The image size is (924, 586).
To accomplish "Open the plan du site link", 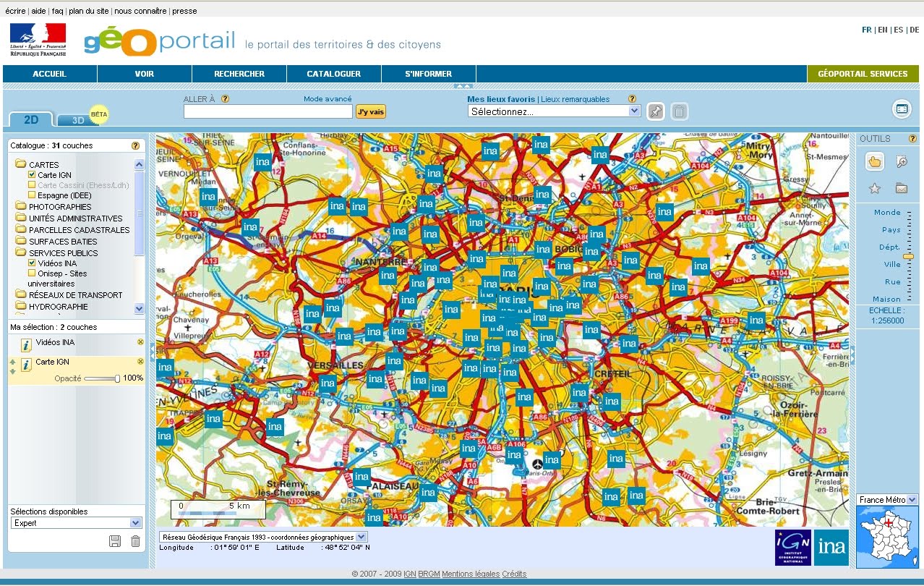I will pyautogui.click(x=89, y=11).
